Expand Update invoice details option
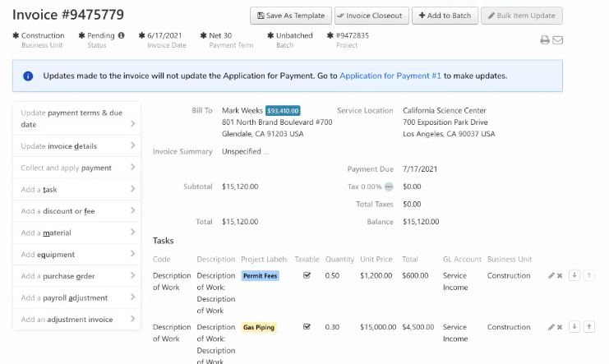 click(x=77, y=146)
